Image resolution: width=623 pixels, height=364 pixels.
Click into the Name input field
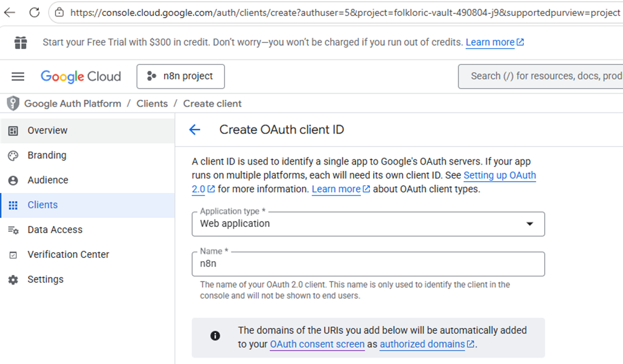pyautogui.click(x=368, y=264)
